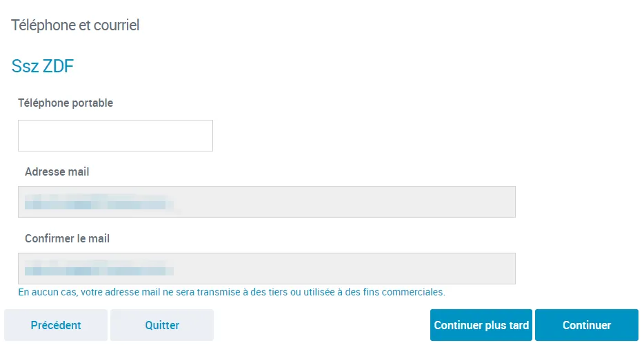The height and width of the screenshot is (345, 644).
Task: Click the Téléphone et courriel heading
Action: click(x=75, y=25)
